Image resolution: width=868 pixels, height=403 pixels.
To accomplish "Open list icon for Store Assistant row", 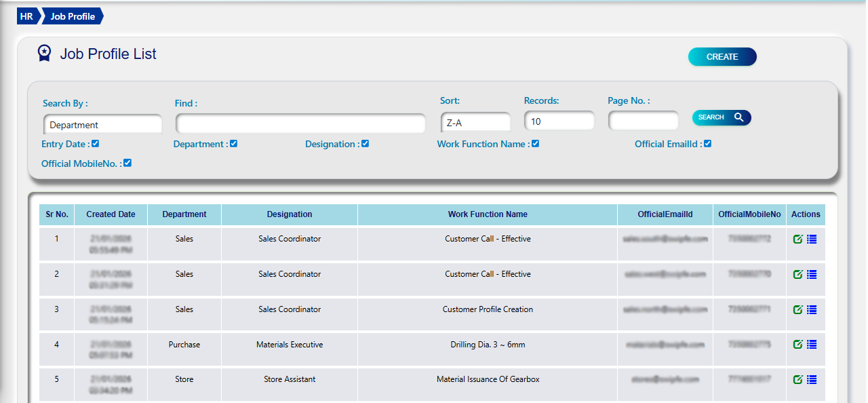I will coord(812,380).
